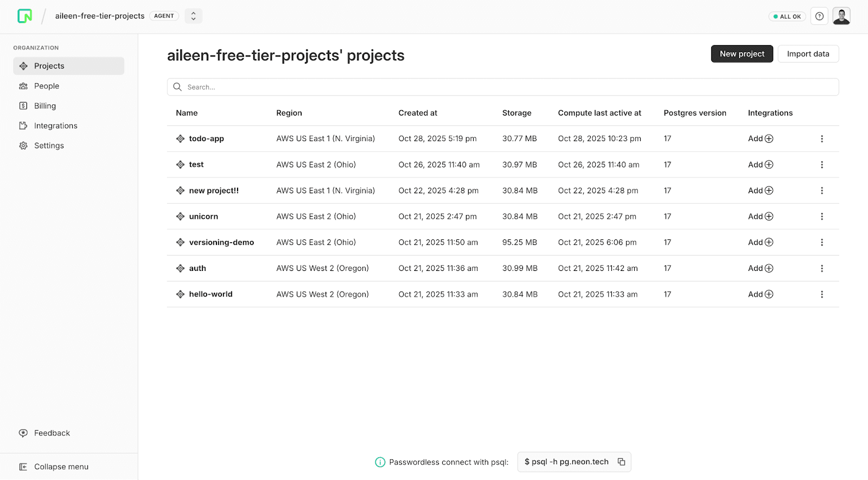This screenshot has width=868, height=480.
Task: Open the todo-app project
Action: click(206, 138)
